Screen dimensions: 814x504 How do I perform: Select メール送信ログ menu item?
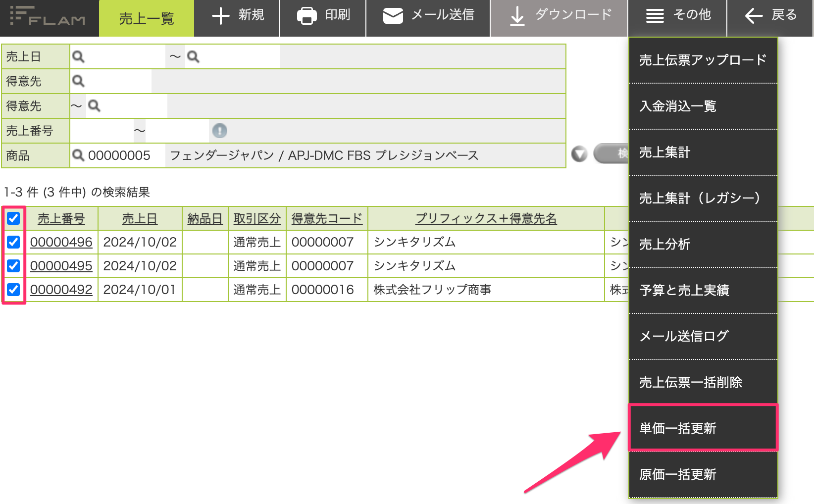click(703, 336)
